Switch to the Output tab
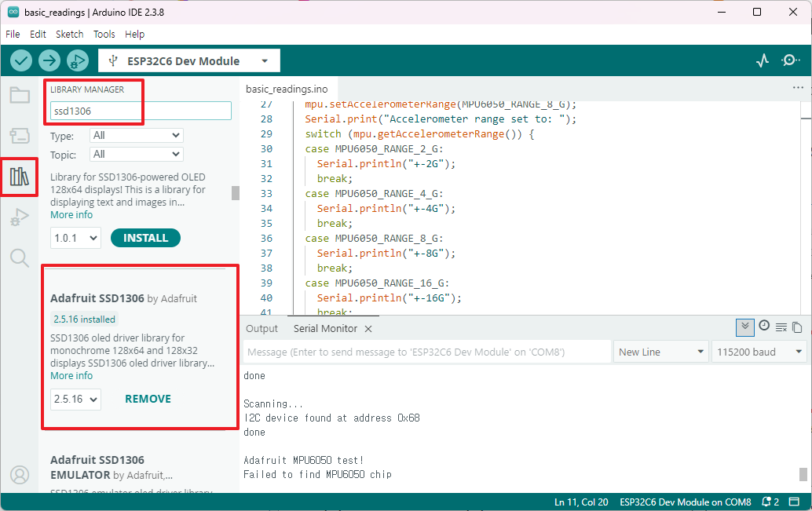812x511 pixels. (262, 329)
